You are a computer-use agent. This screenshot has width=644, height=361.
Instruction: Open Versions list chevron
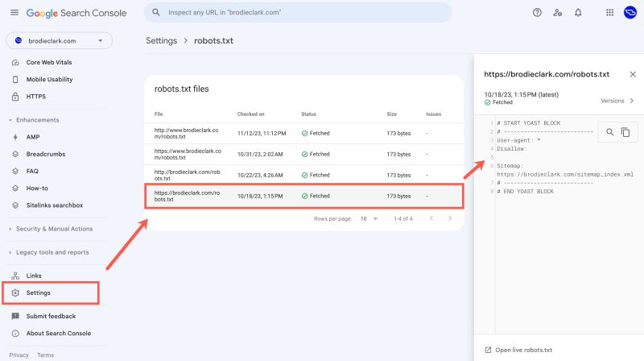pos(632,101)
